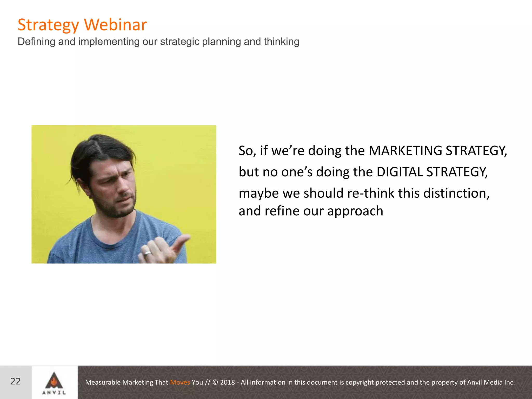Select the subtitle 'Defining and implementing our strategic planning'
The height and width of the screenshot is (399, 532).
tap(129, 42)
